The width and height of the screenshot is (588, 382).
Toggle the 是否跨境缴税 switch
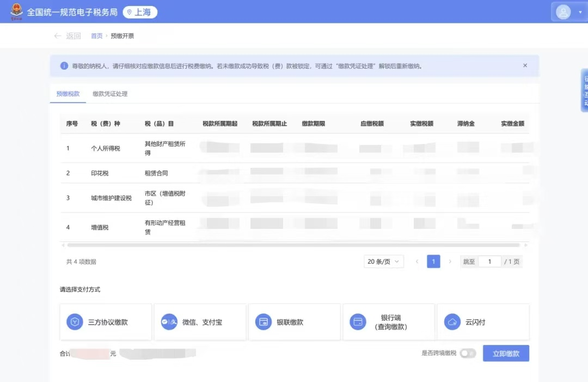click(468, 353)
